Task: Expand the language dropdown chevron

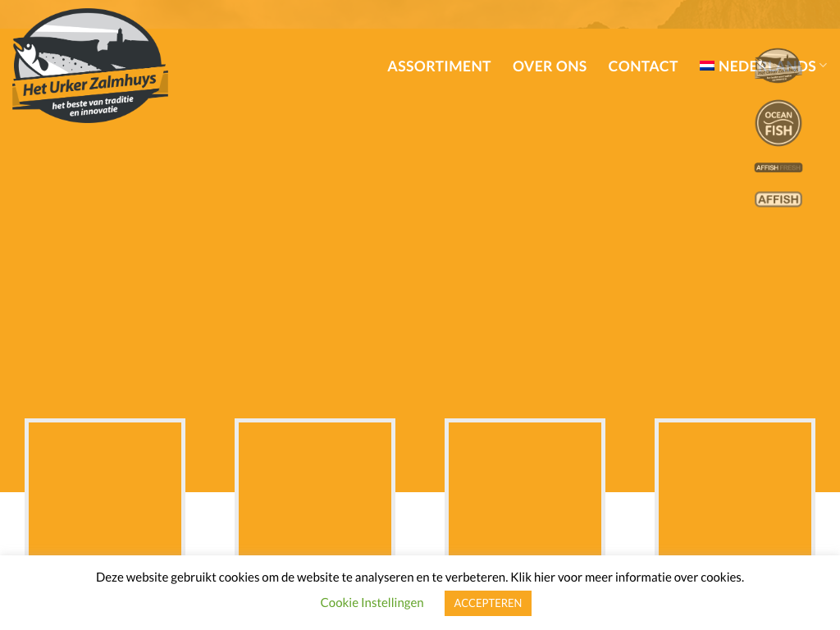Action: pos(824,66)
